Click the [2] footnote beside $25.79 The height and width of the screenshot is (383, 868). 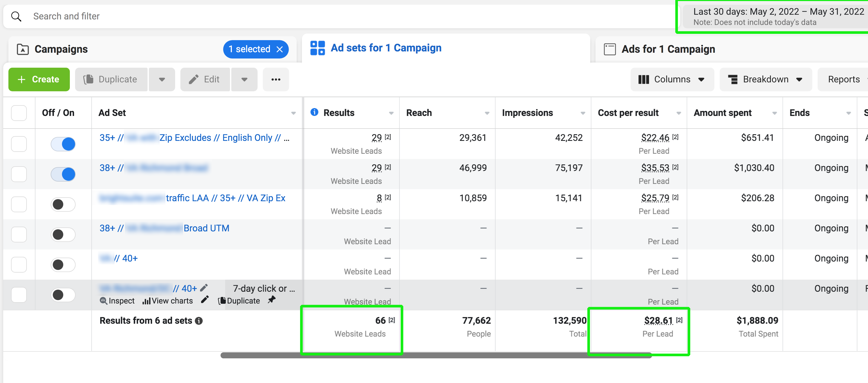tap(675, 197)
